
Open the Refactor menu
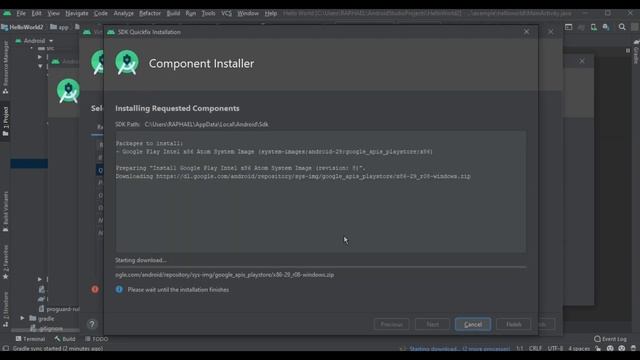point(150,13)
